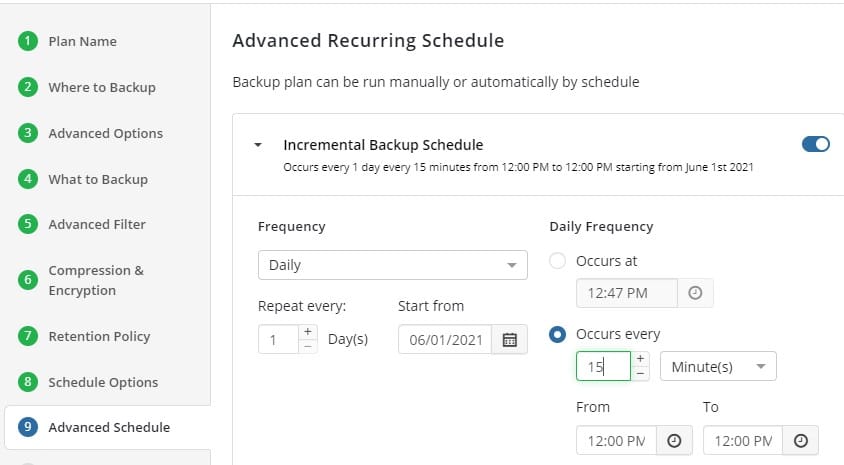Decrease Occurs every value with minus
844x465 pixels.
(640, 373)
